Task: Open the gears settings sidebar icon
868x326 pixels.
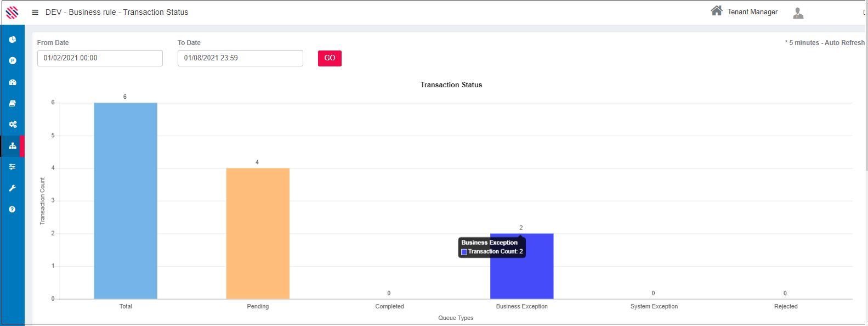Action: pyautogui.click(x=12, y=125)
